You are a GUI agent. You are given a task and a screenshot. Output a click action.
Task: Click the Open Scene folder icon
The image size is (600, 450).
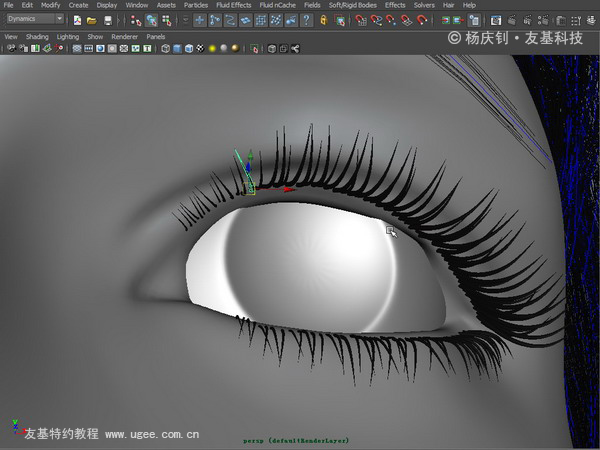(x=91, y=20)
